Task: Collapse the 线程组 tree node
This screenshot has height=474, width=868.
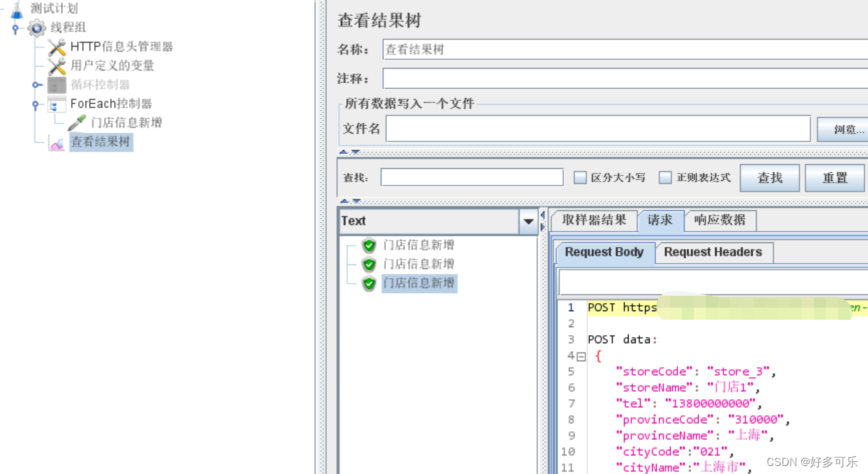Action: [15, 28]
